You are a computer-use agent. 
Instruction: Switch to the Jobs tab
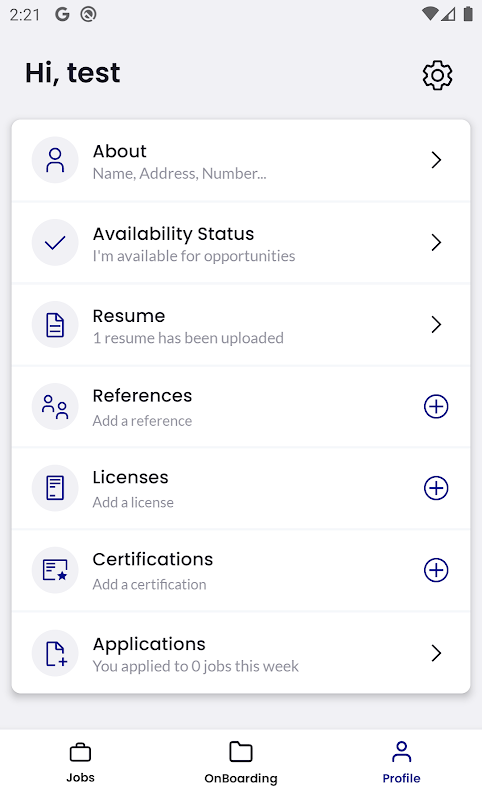(x=81, y=763)
